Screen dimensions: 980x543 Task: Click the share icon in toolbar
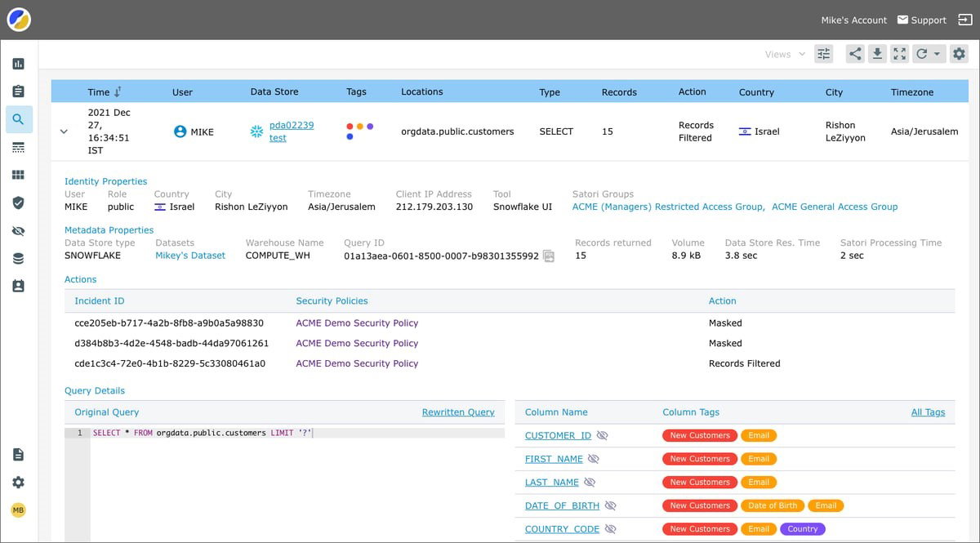click(855, 54)
